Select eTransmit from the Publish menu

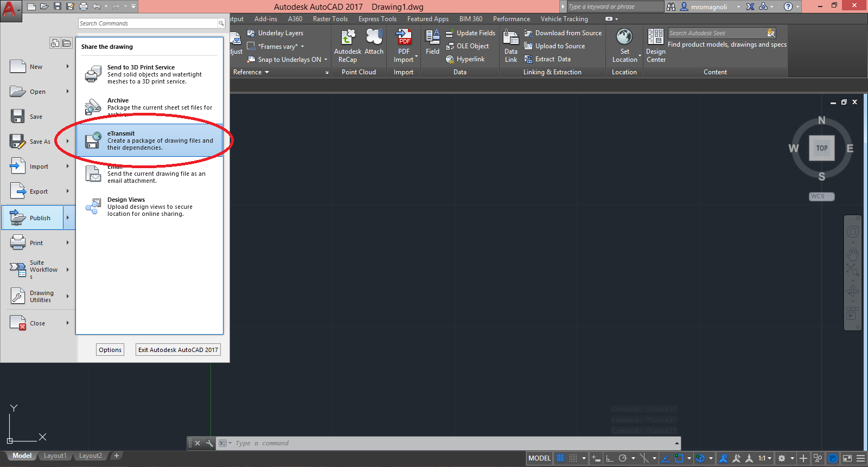[x=149, y=140]
